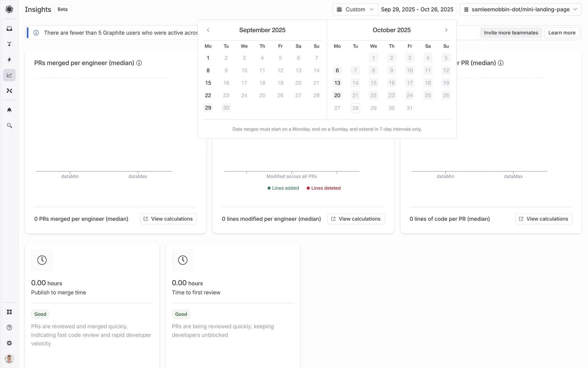Click the Graphite logo icon in sidebar

pyautogui.click(x=9, y=9)
